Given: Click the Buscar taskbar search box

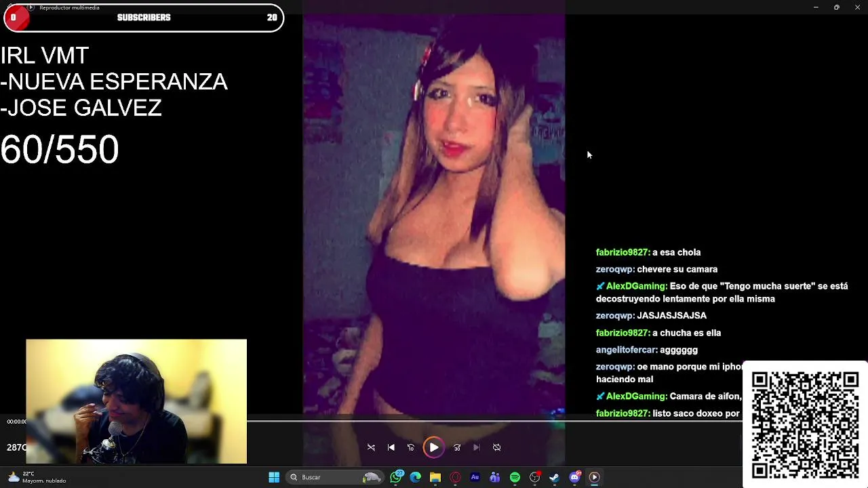Looking at the screenshot, I should tap(335, 477).
